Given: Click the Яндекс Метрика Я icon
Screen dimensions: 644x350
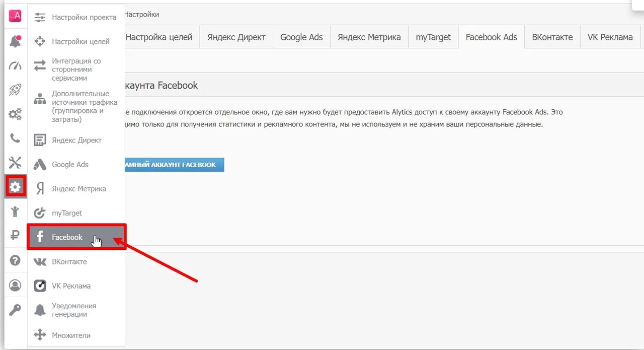Looking at the screenshot, I should [x=40, y=189].
